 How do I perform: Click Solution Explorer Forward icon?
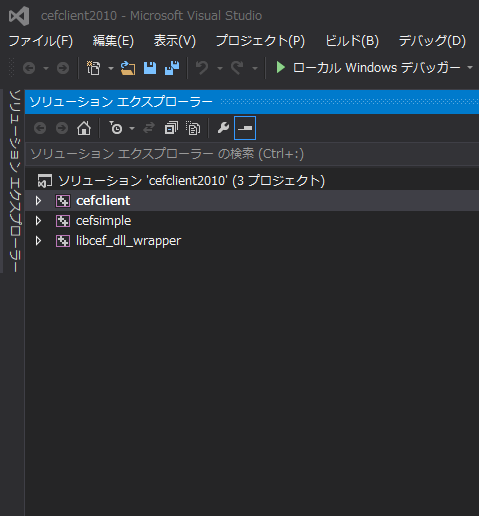62,128
